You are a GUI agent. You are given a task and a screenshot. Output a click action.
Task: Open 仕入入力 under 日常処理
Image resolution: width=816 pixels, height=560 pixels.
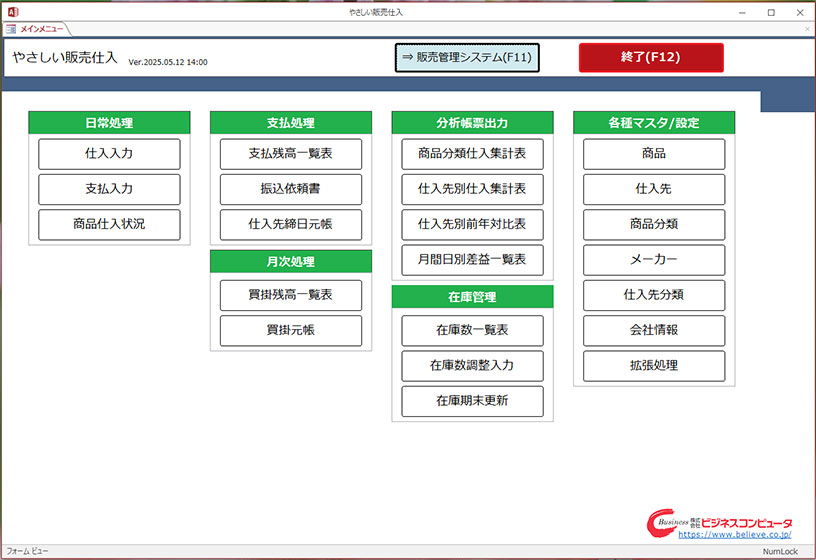(109, 154)
